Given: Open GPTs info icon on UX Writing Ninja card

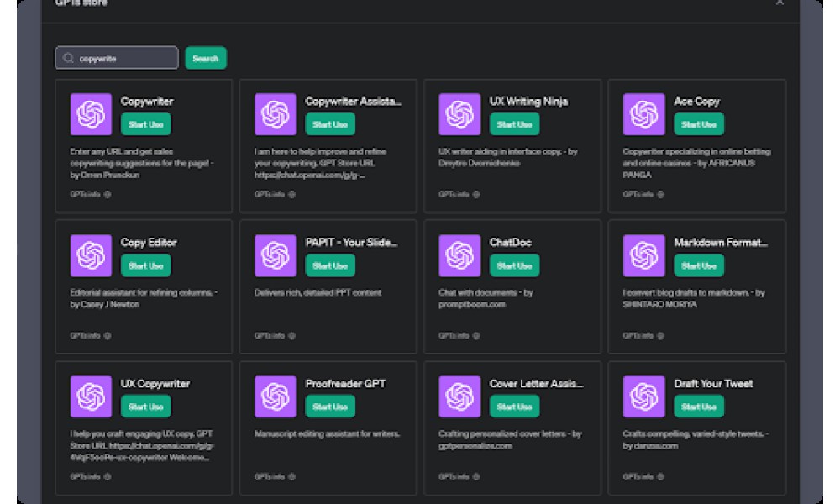Looking at the screenshot, I should tap(475, 194).
